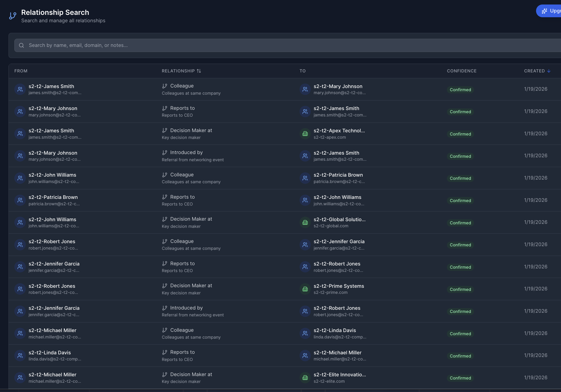Sort table by the Relationship column arrows
The height and width of the screenshot is (392, 561).
199,71
